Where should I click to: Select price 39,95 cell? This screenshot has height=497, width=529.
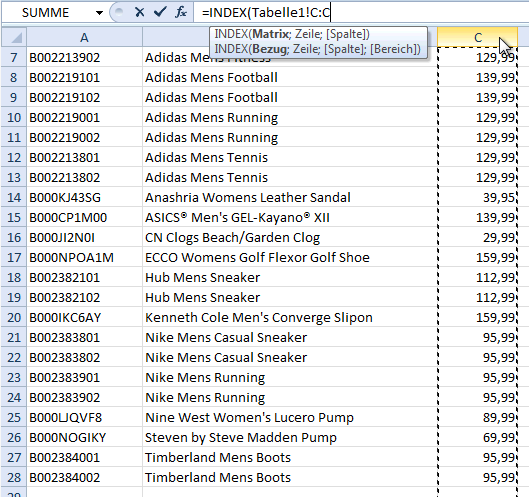(x=477, y=197)
